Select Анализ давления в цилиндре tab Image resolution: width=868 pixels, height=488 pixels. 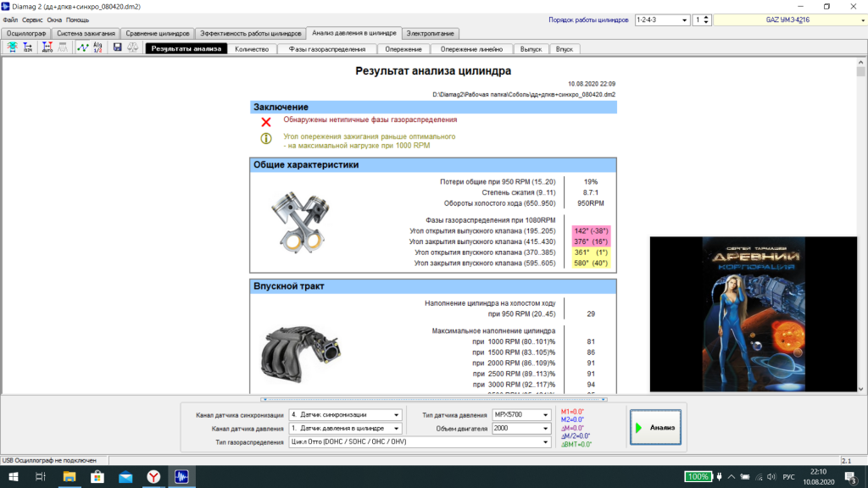click(353, 33)
